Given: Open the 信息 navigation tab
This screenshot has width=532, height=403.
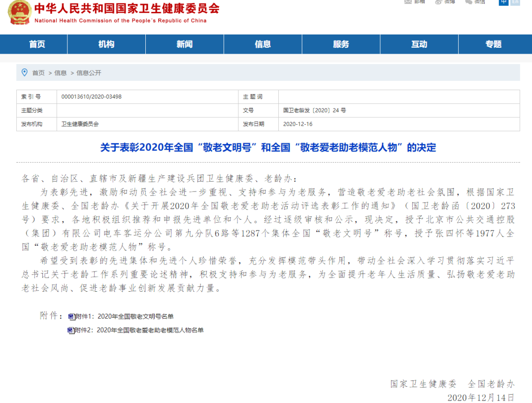Looking at the screenshot, I should (263, 44).
